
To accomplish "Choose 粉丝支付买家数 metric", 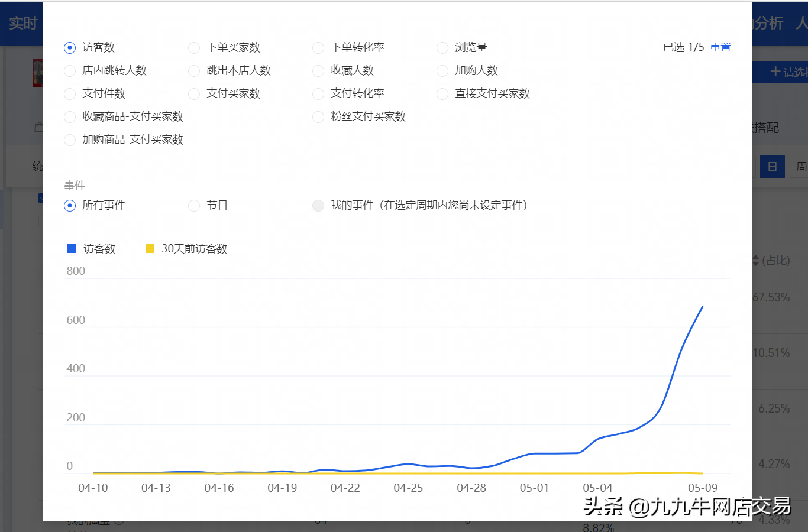I will click(318, 117).
